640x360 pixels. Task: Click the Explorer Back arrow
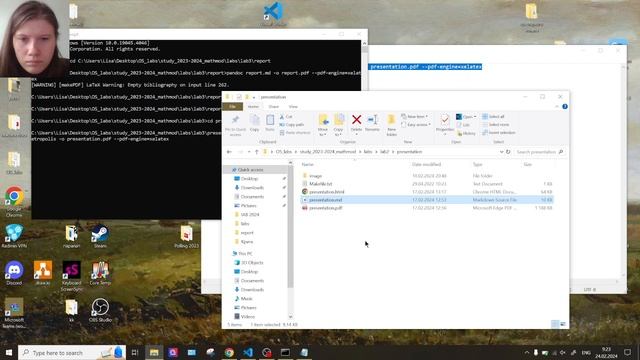coord(229,152)
